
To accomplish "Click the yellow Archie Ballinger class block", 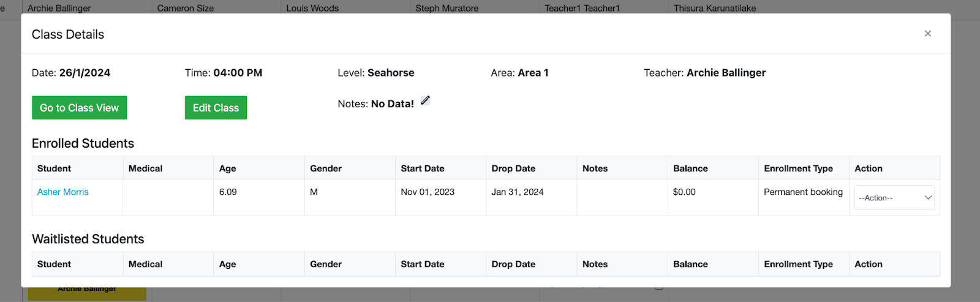I will click(87, 293).
